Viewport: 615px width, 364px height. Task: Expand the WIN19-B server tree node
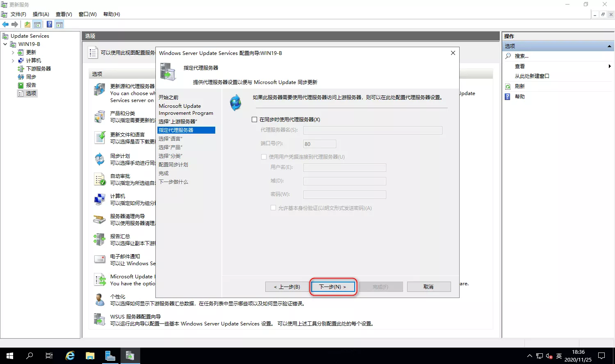[5, 44]
